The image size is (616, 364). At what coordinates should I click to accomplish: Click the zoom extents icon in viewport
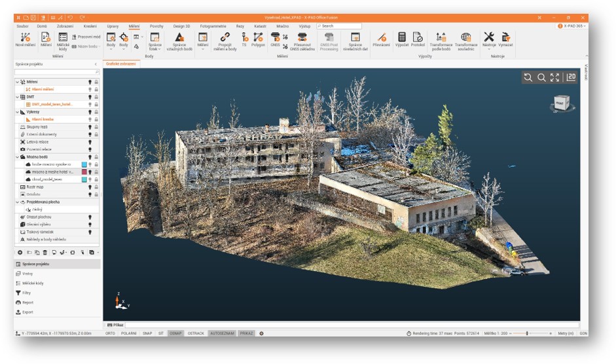pyautogui.click(x=554, y=77)
